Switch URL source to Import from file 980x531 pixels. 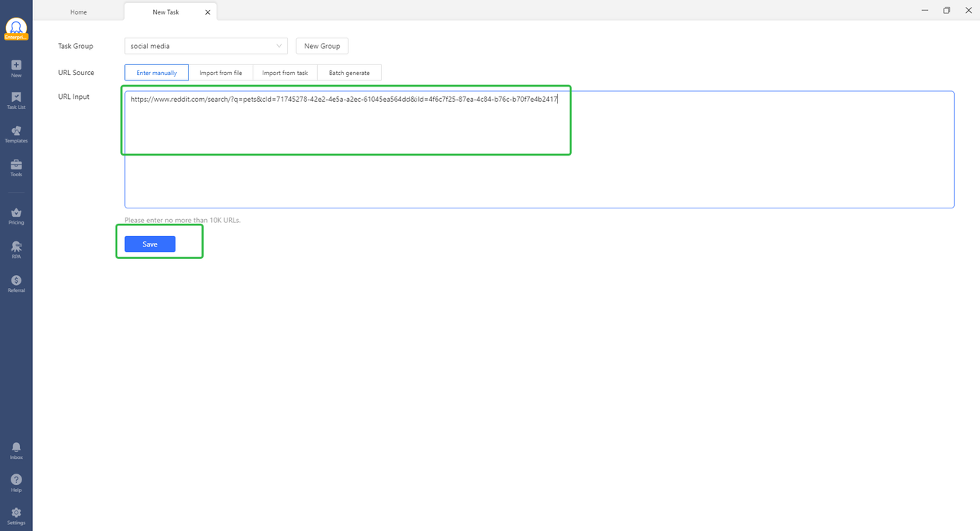pyautogui.click(x=221, y=72)
